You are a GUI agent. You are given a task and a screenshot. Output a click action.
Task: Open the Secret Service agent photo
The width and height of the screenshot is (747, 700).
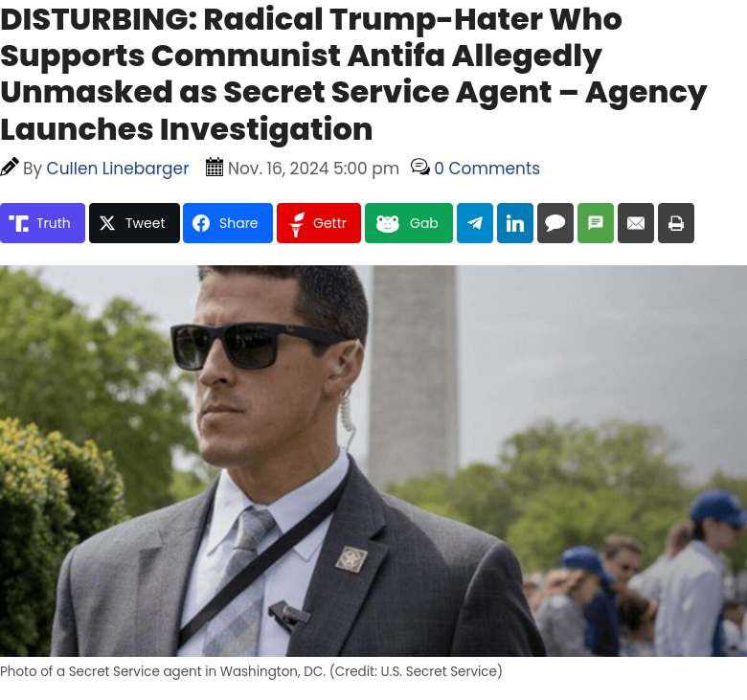click(373, 461)
